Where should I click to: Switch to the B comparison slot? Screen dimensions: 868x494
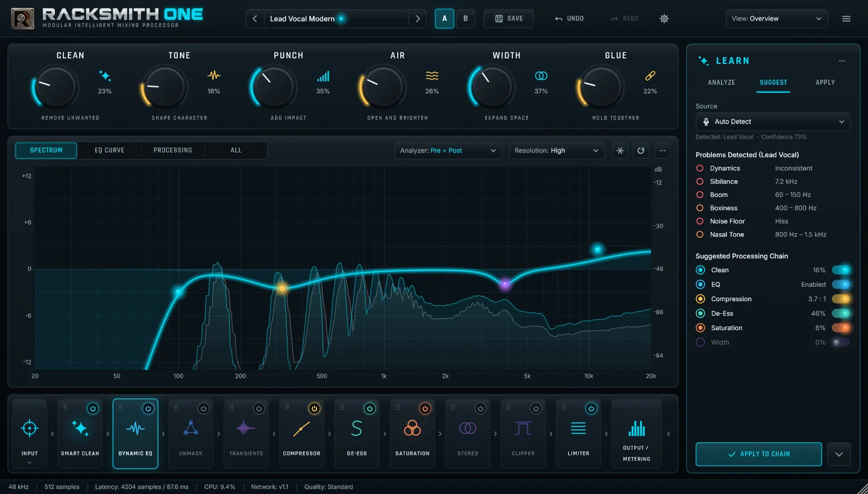point(465,19)
